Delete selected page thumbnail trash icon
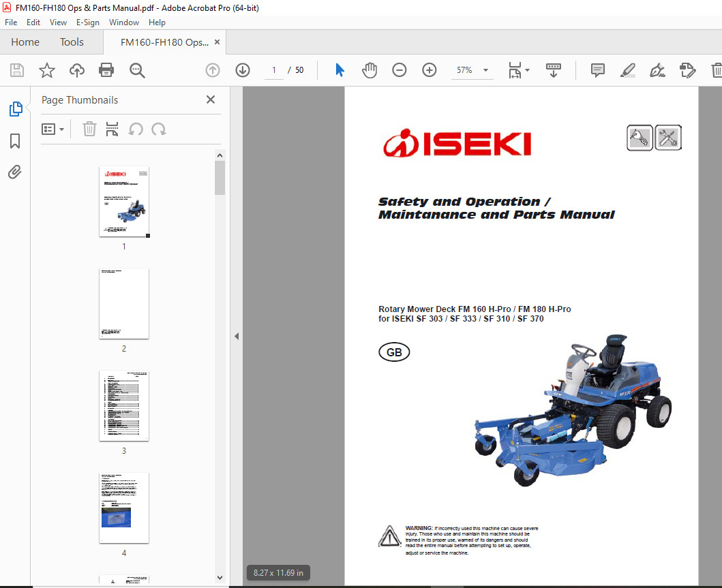The height and width of the screenshot is (588, 722). pos(89,129)
